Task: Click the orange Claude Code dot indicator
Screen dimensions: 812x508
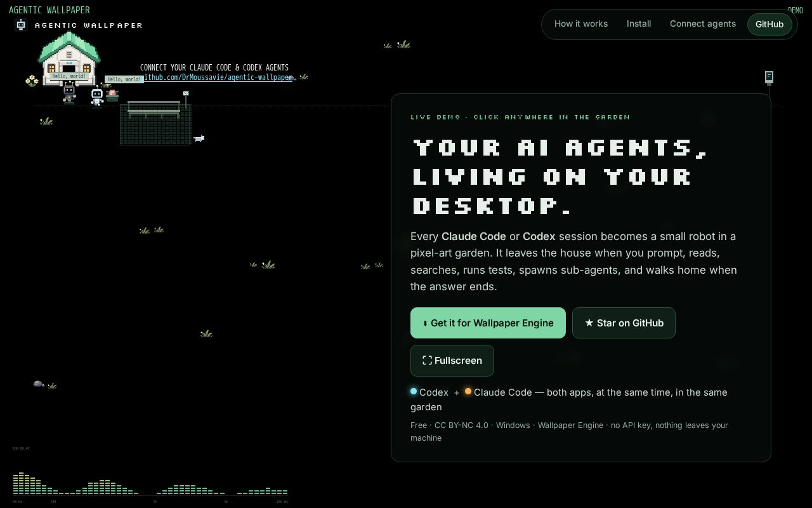Action: (x=468, y=391)
